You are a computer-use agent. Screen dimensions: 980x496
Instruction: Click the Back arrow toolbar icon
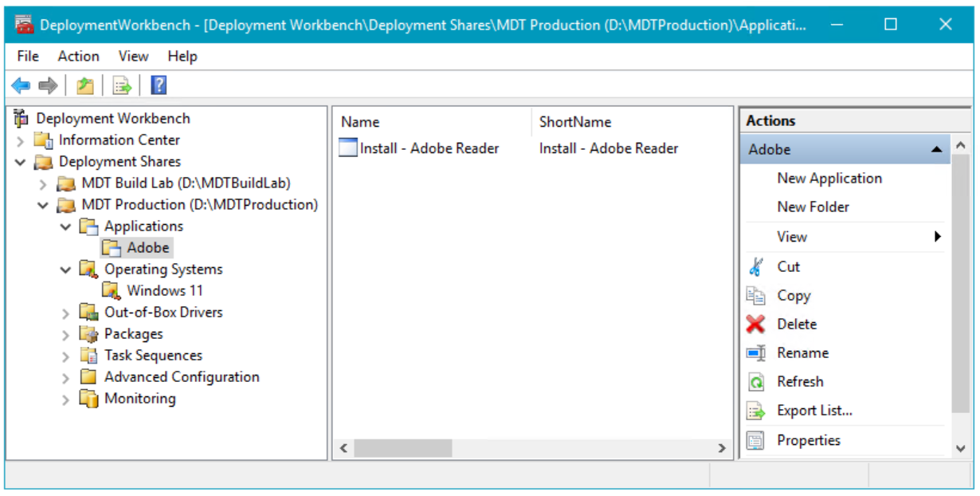21,85
